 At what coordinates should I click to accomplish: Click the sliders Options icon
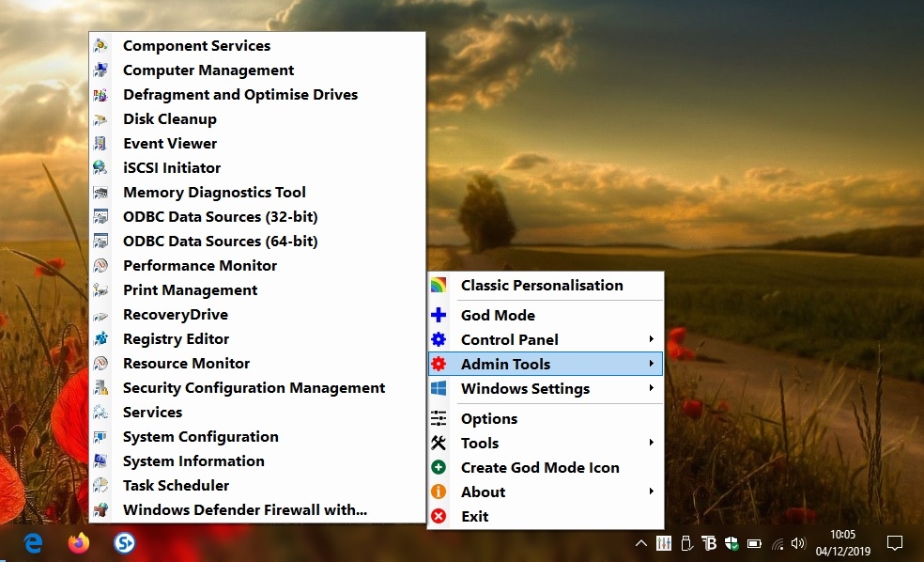tap(439, 419)
